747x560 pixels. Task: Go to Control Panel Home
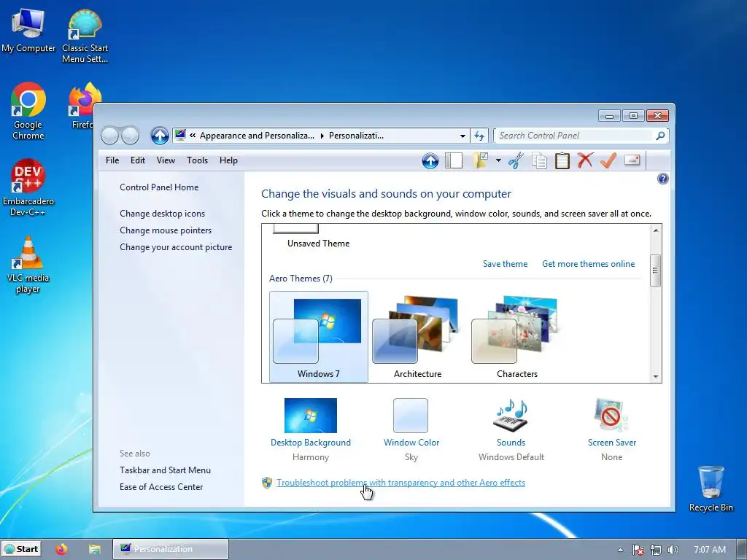coord(159,187)
